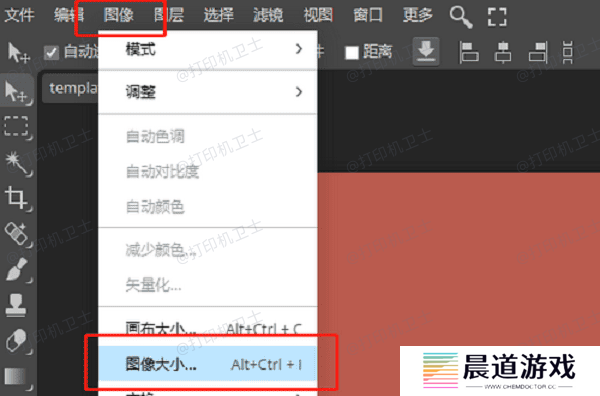Select the Brush tool
The height and width of the screenshot is (396, 600).
pyautogui.click(x=17, y=269)
